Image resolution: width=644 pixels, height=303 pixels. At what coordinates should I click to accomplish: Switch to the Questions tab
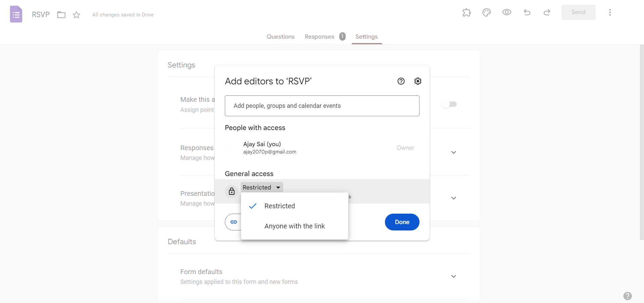[x=281, y=37]
